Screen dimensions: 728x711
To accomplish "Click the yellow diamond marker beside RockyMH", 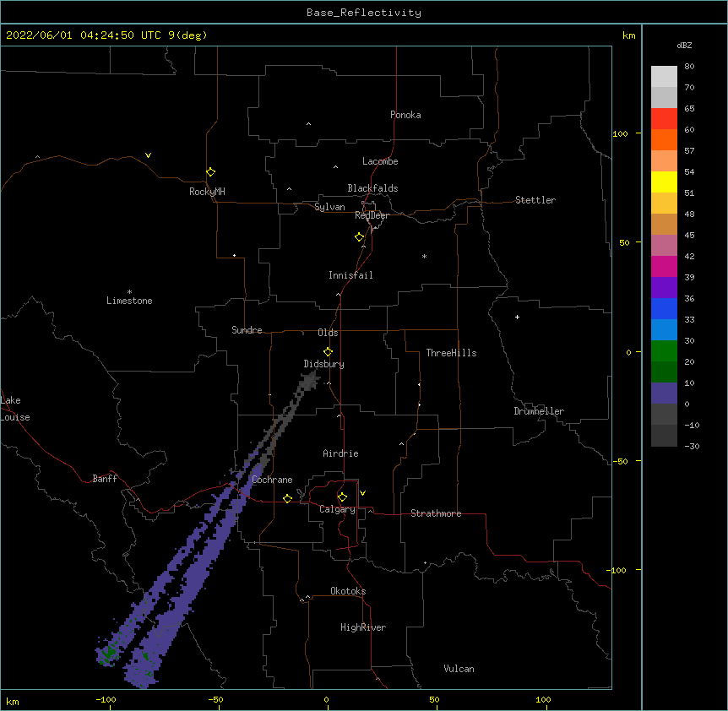I will 211,172.
